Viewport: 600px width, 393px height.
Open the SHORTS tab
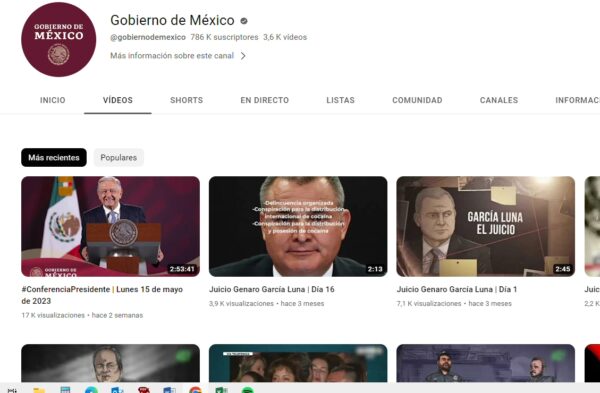point(186,100)
